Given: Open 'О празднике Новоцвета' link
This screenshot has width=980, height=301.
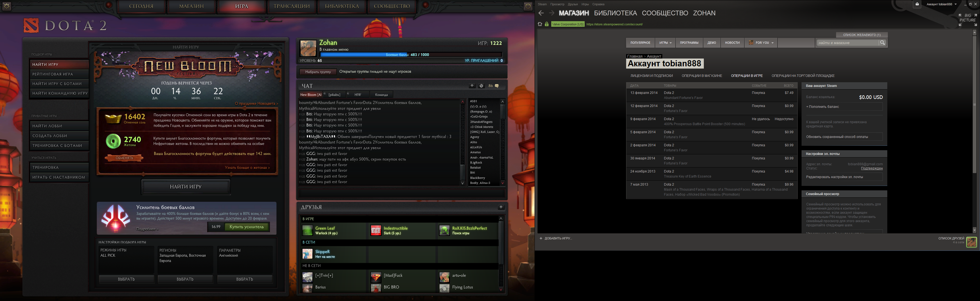Looking at the screenshot, I should coord(256,104).
